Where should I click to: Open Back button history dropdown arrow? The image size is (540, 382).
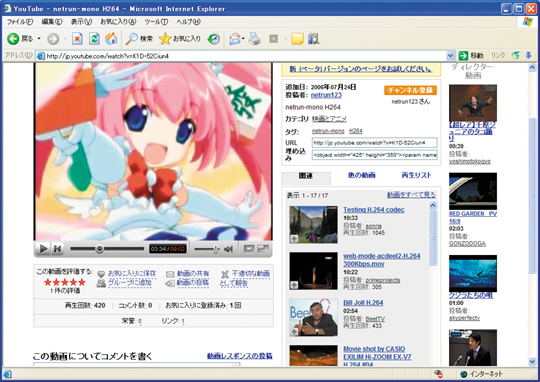[39, 39]
